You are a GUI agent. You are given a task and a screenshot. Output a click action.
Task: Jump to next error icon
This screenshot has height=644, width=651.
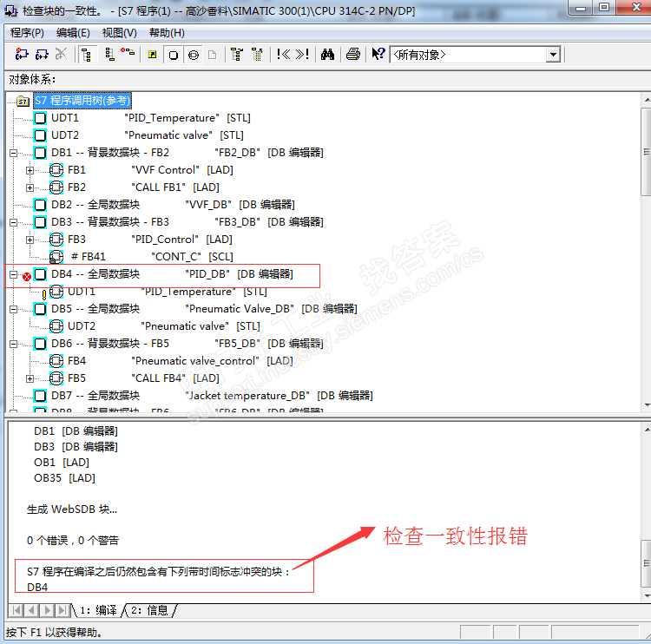coord(302,54)
